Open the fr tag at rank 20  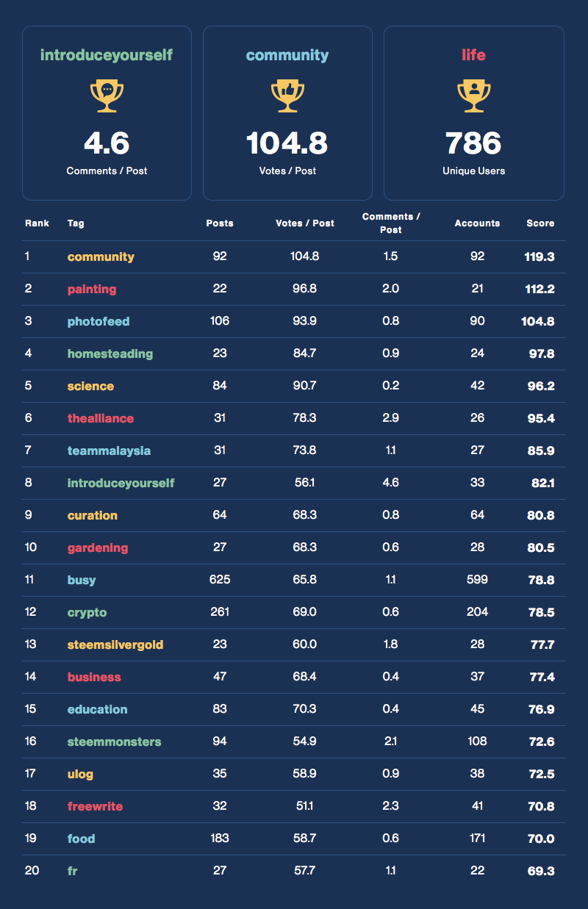73,872
